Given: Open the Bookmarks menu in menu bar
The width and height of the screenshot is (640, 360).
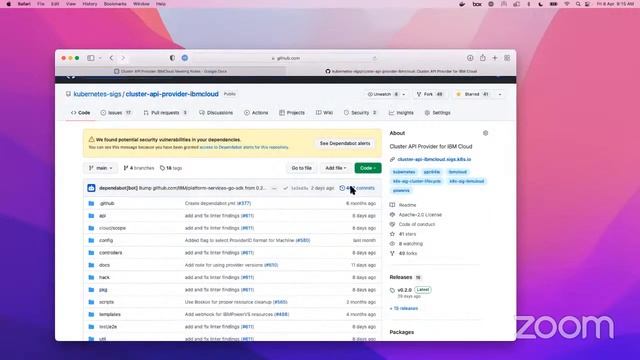Looking at the screenshot, I should pos(115,4).
